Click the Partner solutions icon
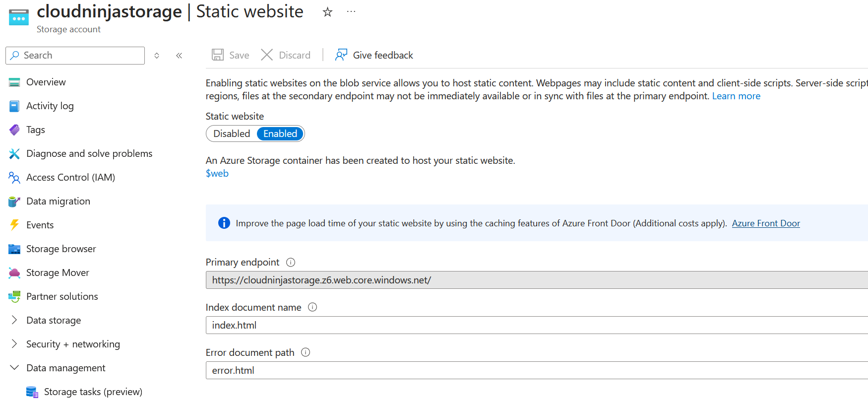 point(14,297)
